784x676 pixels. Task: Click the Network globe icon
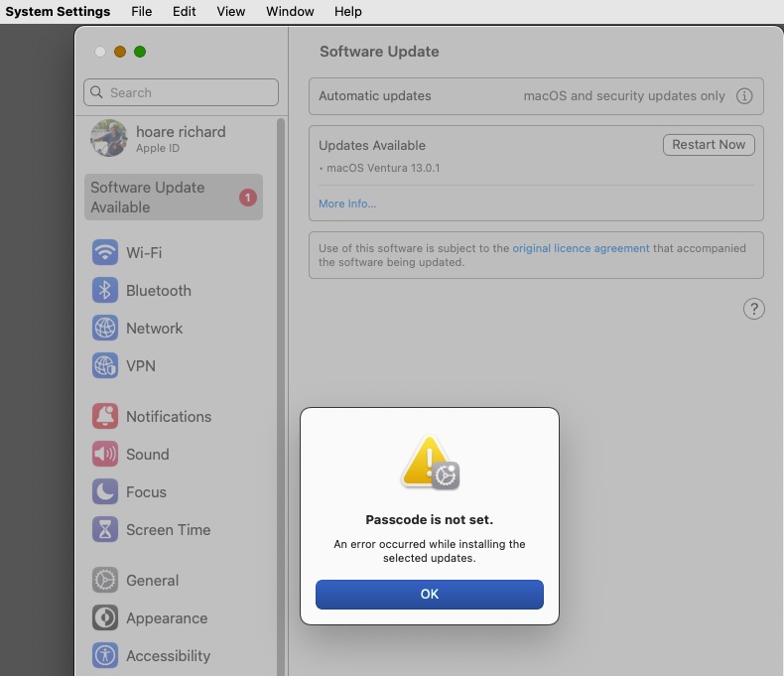coord(105,328)
